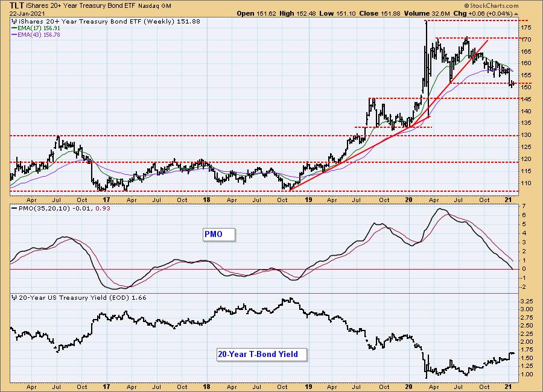The image size is (543, 392).
Task: Click the date '22-Jan-2021'
Action: [x=27, y=14]
